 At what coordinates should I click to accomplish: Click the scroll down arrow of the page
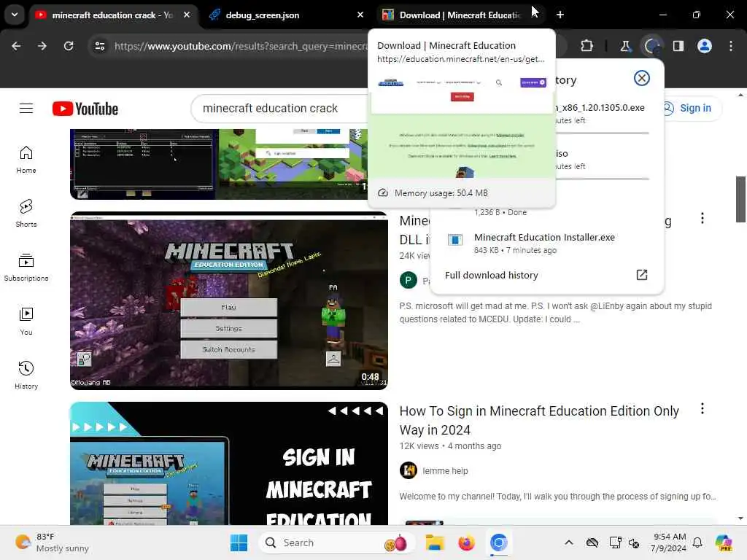point(740,518)
